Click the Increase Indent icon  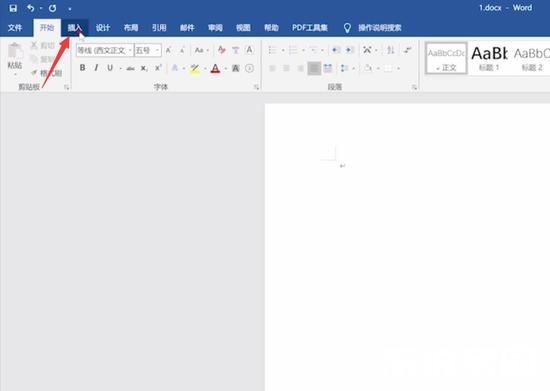point(349,50)
